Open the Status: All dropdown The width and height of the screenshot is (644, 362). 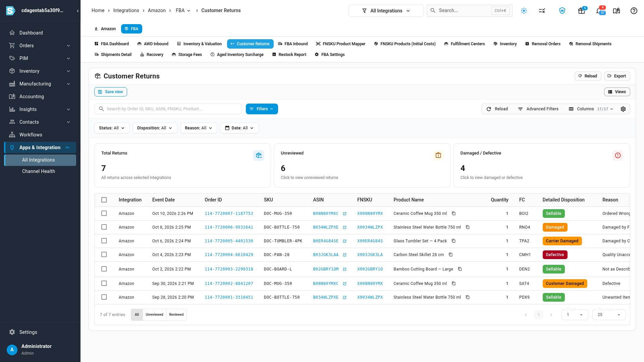pyautogui.click(x=112, y=128)
